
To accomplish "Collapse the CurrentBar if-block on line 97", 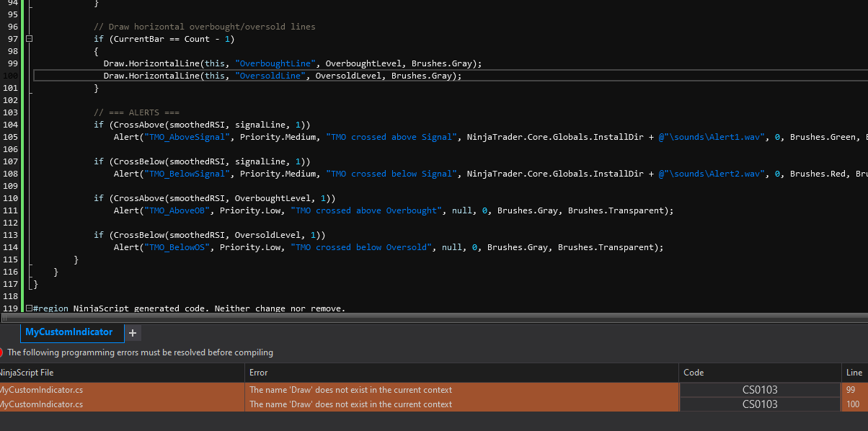I will pyautogui.click(x=30, y=39).
